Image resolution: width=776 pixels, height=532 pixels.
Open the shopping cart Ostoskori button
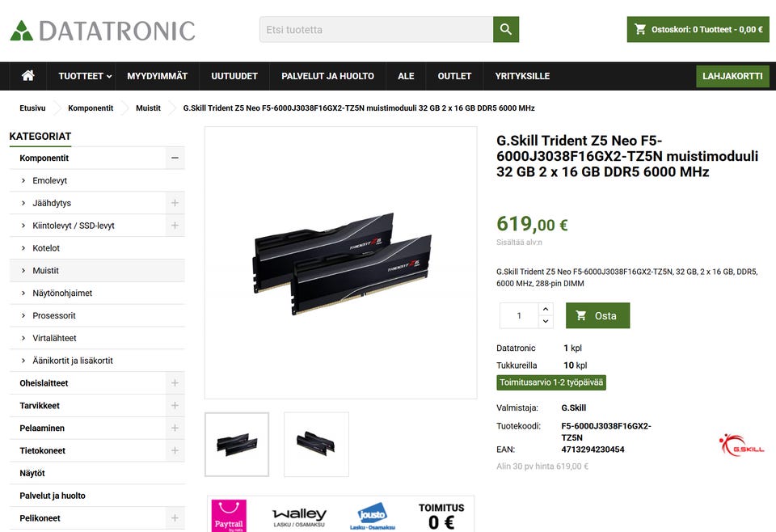(x=698, y=29)
